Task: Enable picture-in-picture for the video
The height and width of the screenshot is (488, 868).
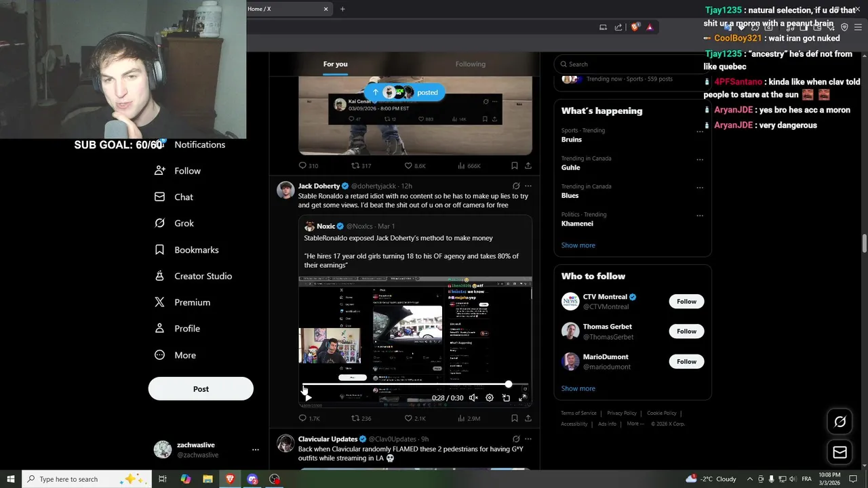Action: (x=506, y=398)
